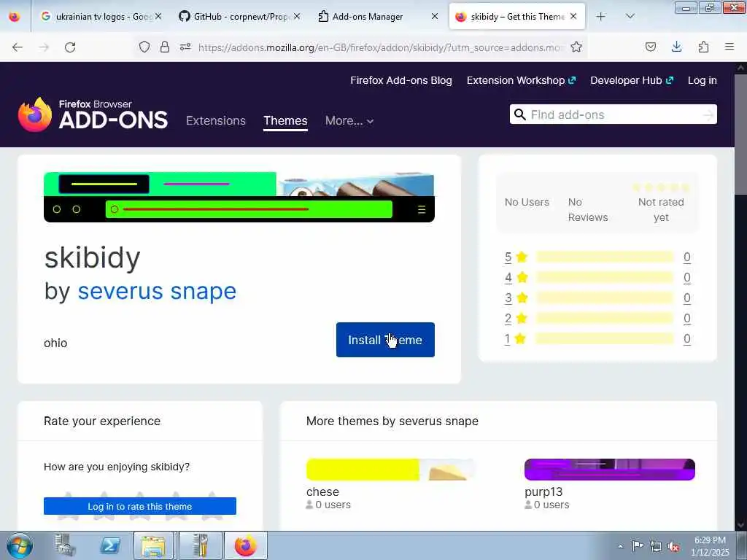Show hidden tray icons arrow
Screen dimensions: 747x560
pos(620,546)
